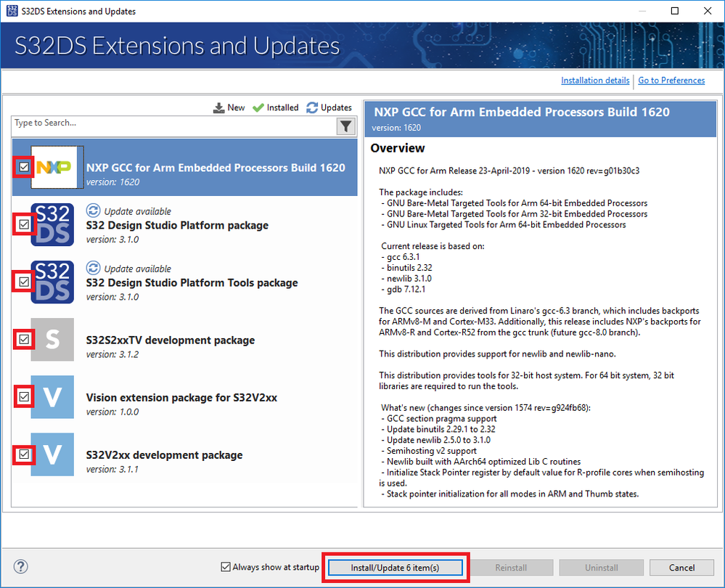Toggle S32 Design Studio Platform package checkbox

[x=24, y=225]
